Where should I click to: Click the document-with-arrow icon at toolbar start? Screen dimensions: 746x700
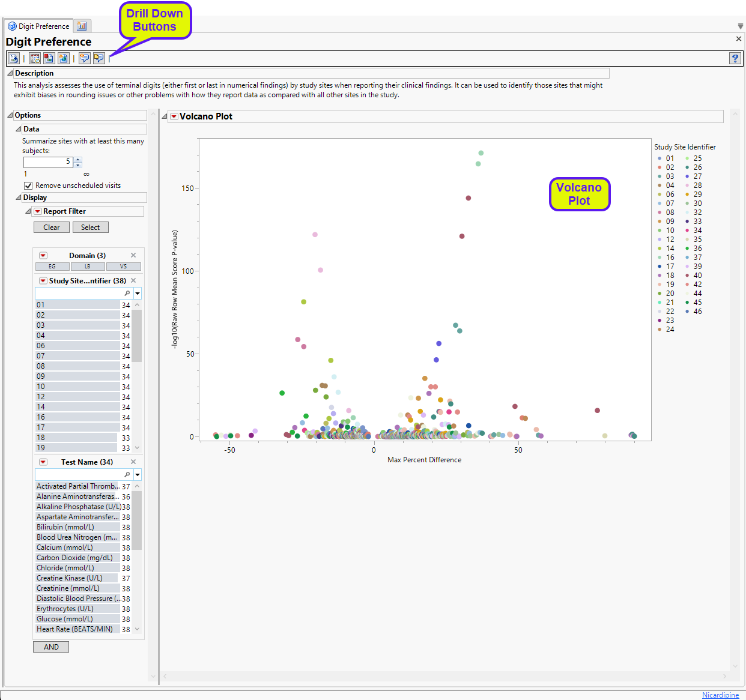click(x=14, y=58)
